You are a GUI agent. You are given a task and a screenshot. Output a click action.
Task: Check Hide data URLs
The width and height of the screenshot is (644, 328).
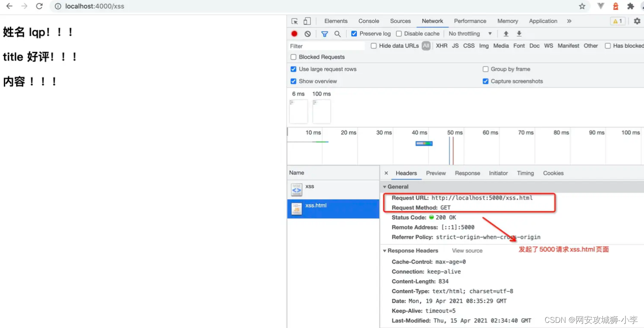click(x=373, y=46)
